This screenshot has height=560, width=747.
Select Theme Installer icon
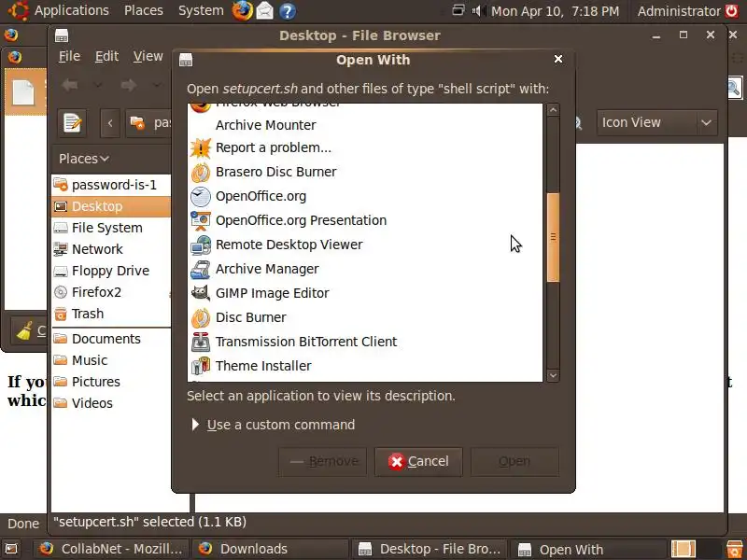pyautogui.click(x=201, y=366)
